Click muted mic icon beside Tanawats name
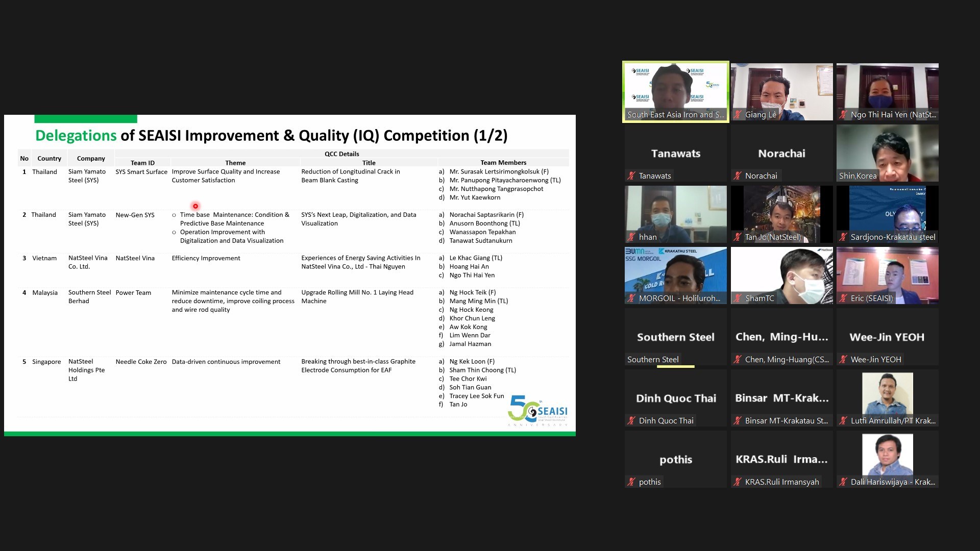The width and height of the screenshot is (980, 551). pyautogui.click(x=631, y=176)
